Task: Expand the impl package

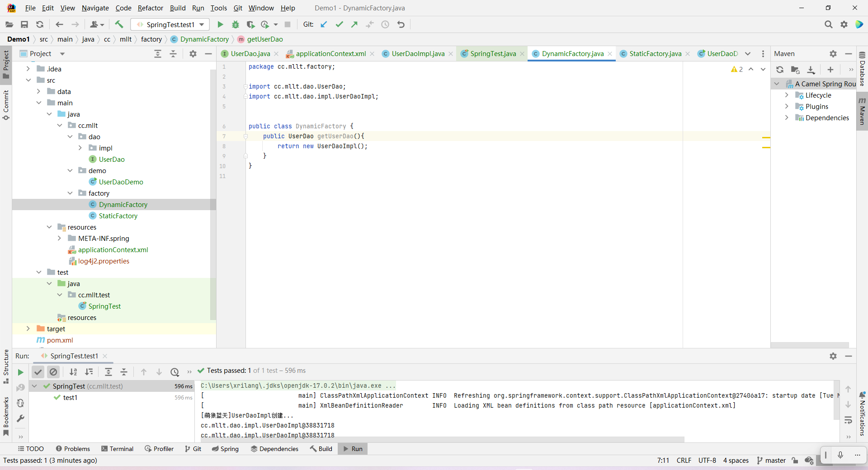Action: pyautogui.click(x=80, y=148)
